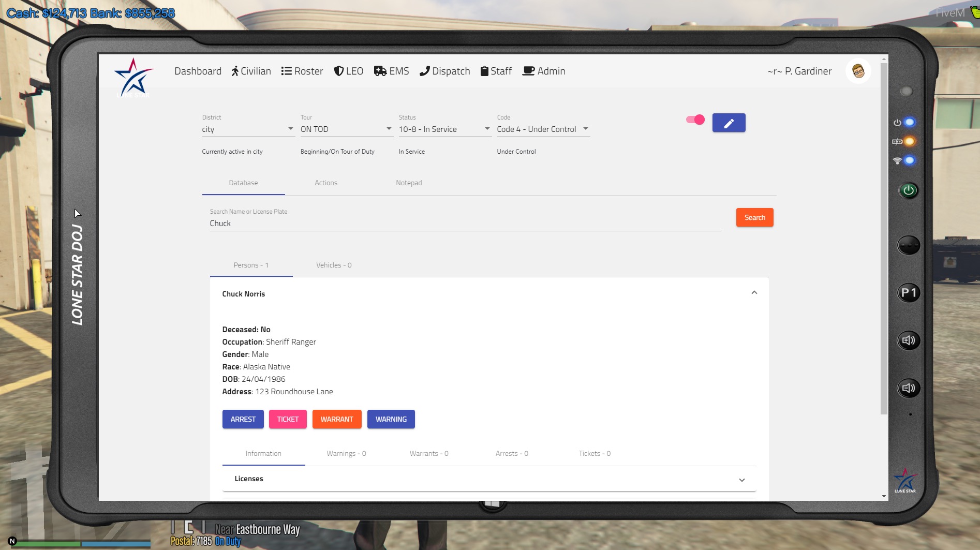Expand the Licenses section

742,480
